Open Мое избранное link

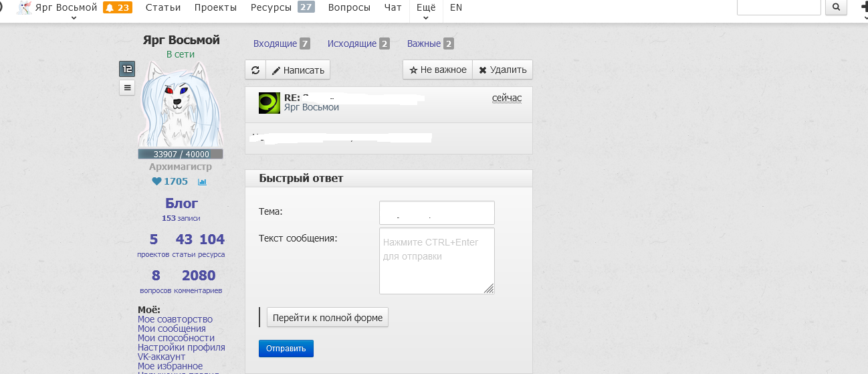click(x=170, y=366)
